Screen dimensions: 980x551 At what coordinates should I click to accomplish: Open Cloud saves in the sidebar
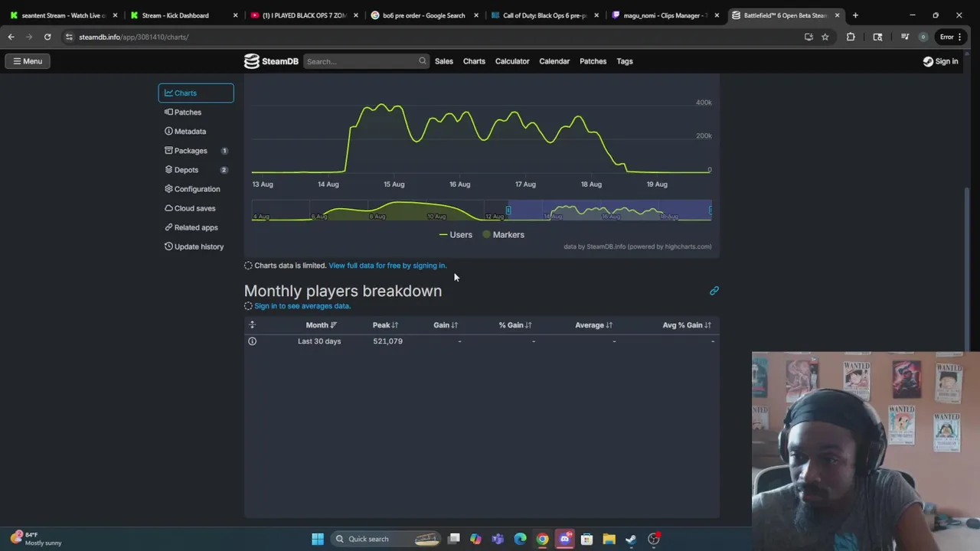[195, 208]
